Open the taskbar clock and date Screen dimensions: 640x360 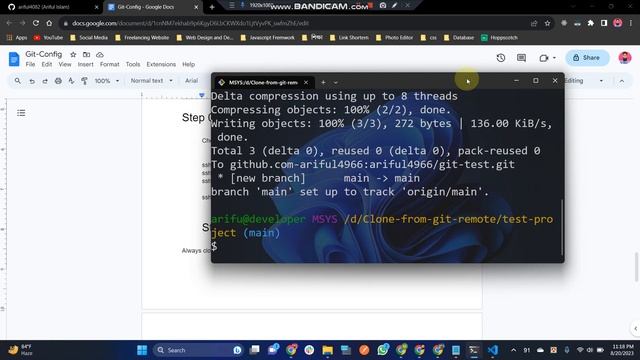coord(622,350)
